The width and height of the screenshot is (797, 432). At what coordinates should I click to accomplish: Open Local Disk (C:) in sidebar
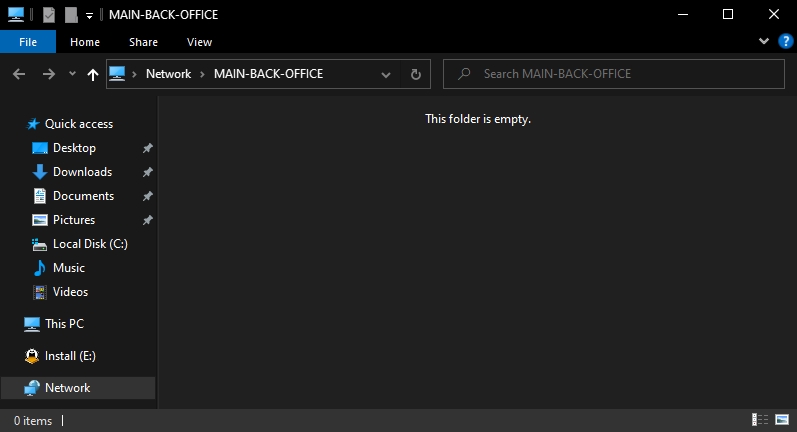90,244
